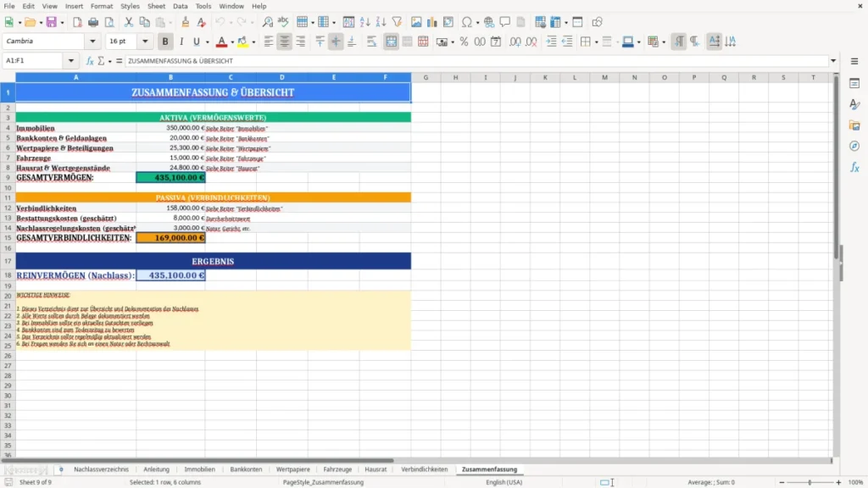This screenshot has width=868, height=488.
Task: Run the spelling check
Action: coord(283,22)
